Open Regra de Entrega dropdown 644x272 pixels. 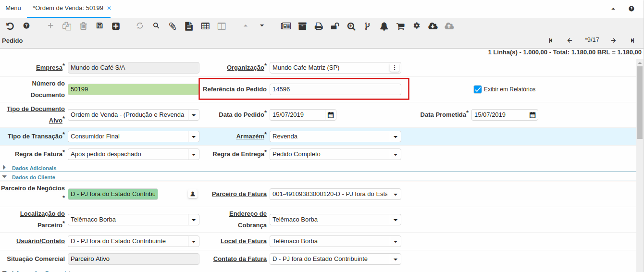coord(396,154)
